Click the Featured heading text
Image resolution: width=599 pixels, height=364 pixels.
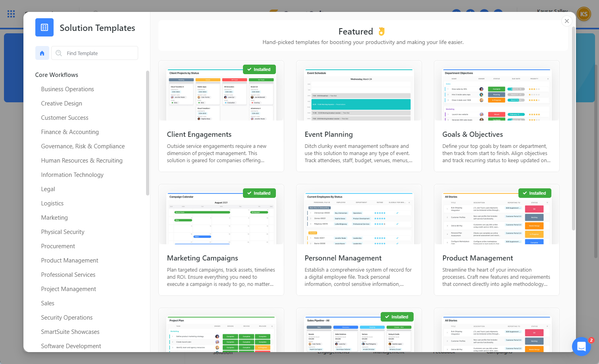pos(356,31)
